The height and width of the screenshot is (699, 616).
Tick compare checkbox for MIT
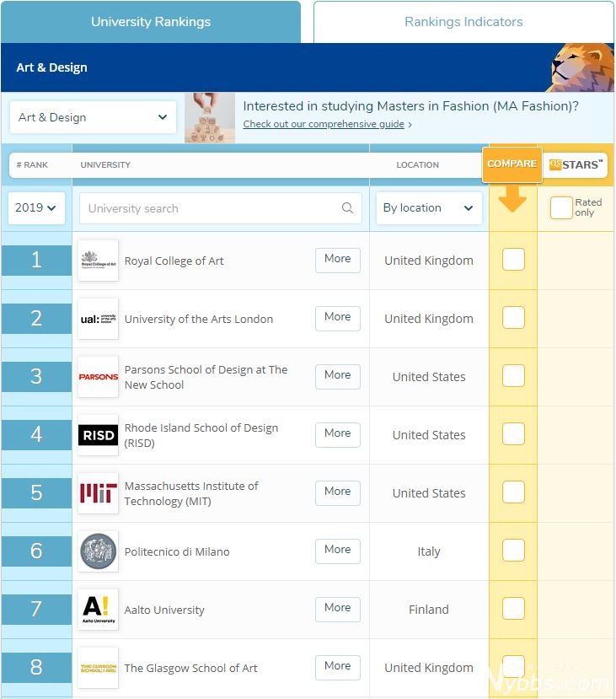pyautogui.click(x=513, y=492)
